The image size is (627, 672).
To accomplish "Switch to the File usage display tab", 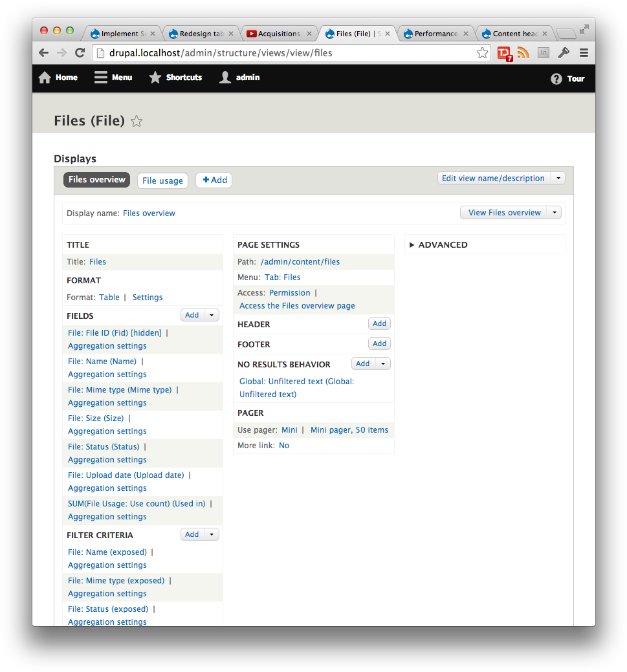I will pyautogui.click(x=162, y=180).
